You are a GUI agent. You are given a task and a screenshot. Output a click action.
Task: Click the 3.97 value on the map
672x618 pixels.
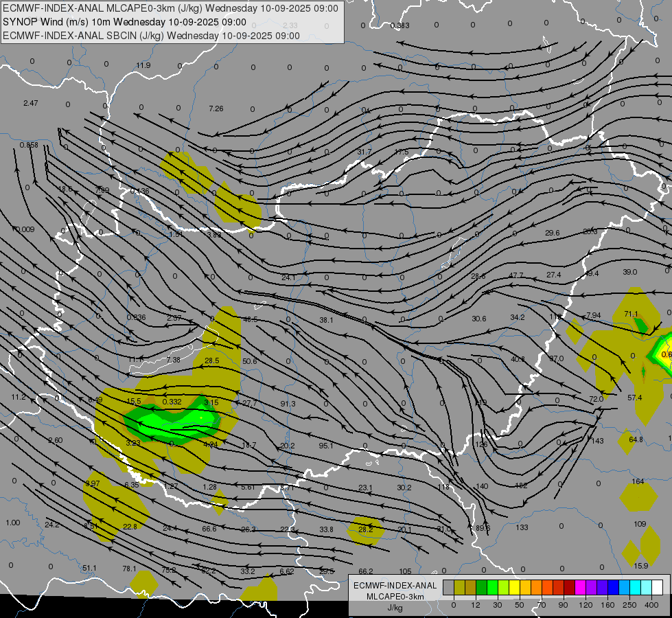coord(93,483)
